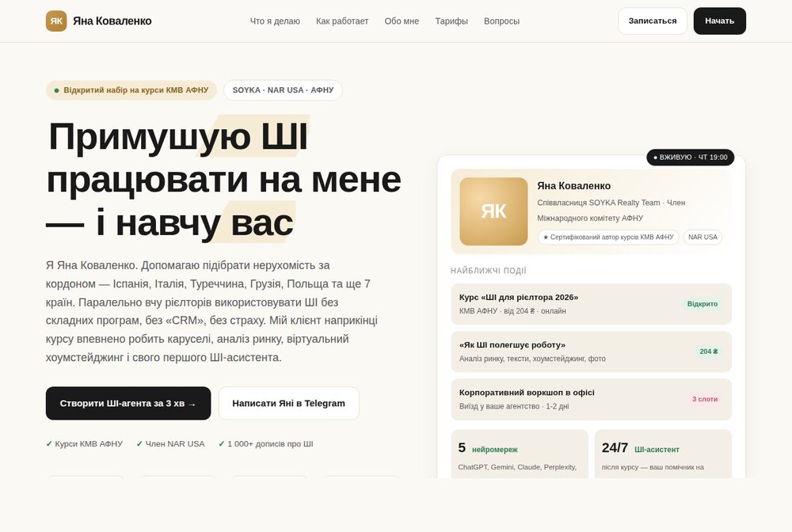
Task: Click the 204 ₴ price badge
Action: point(709,351)
